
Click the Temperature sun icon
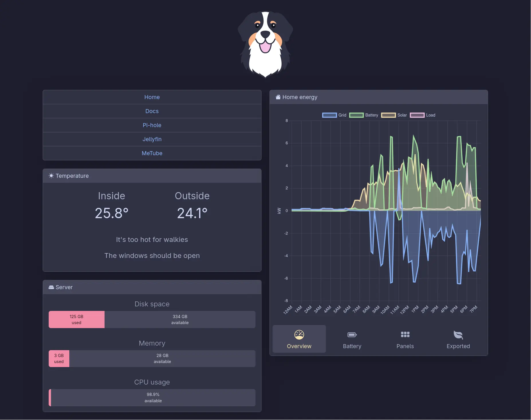pos(51,176)
